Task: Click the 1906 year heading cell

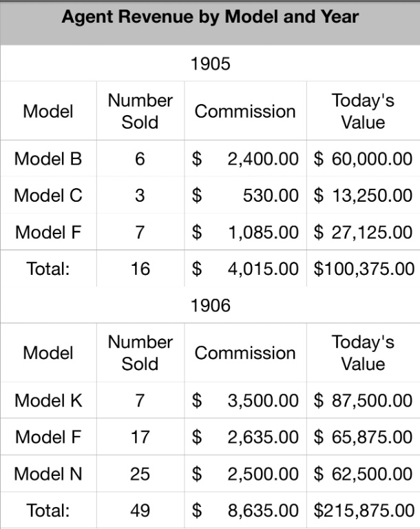Action: (x=210, y=306)
